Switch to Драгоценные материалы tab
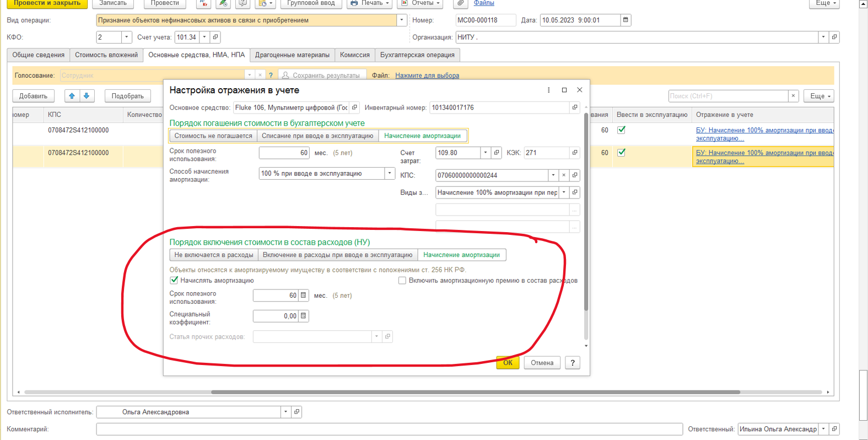 [x=292, y=55]
